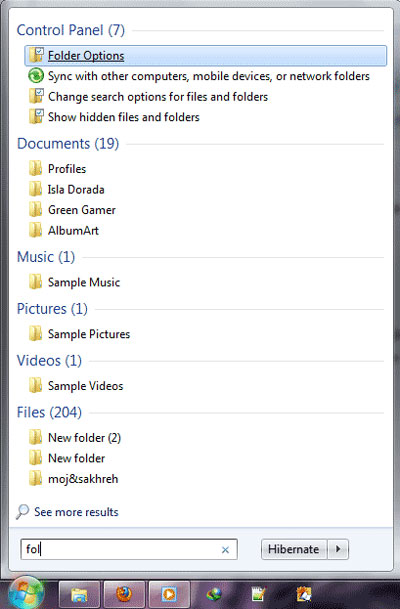
Task: Click the green Sync Center icon
Action: [36, 76]
